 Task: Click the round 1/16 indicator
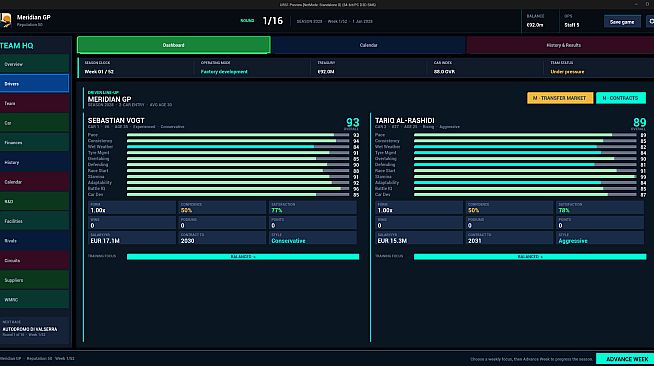point(273,21)
